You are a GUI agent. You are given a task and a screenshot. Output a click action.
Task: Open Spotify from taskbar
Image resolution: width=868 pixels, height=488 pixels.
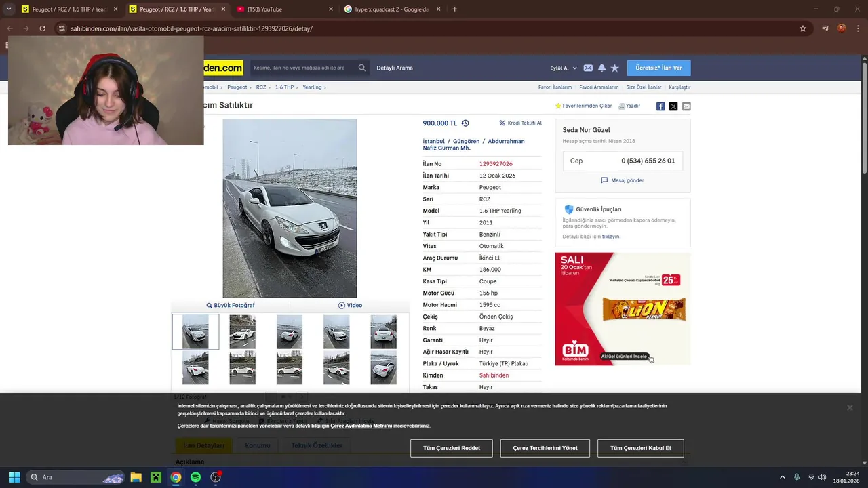(x=195, y=477)
